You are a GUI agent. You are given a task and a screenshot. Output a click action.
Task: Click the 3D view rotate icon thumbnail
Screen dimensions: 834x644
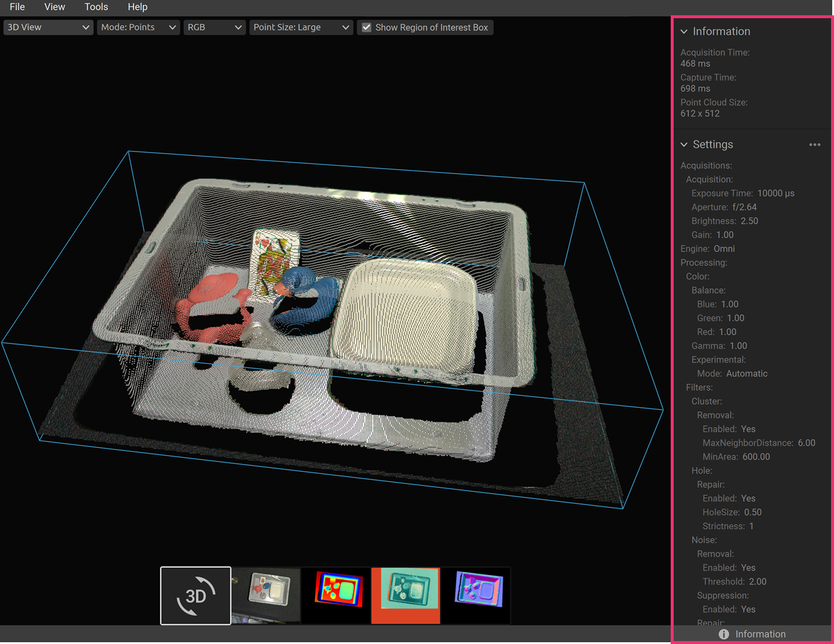(196, 595)
